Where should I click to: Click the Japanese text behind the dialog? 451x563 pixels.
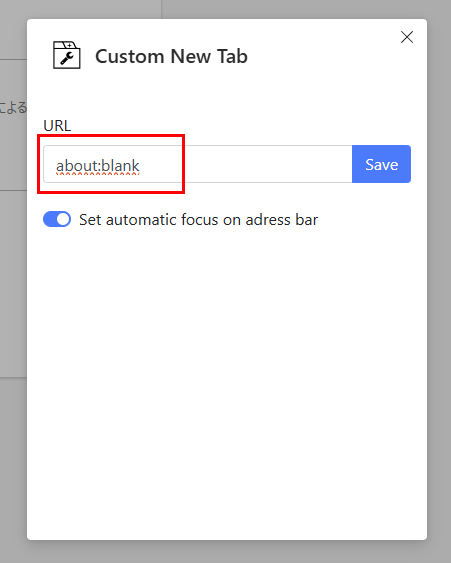[13, 107]
